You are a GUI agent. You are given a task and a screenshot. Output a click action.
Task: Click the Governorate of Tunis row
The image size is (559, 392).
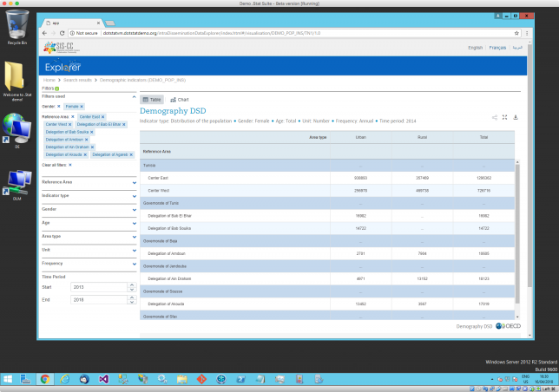click(x=327, y=203)
